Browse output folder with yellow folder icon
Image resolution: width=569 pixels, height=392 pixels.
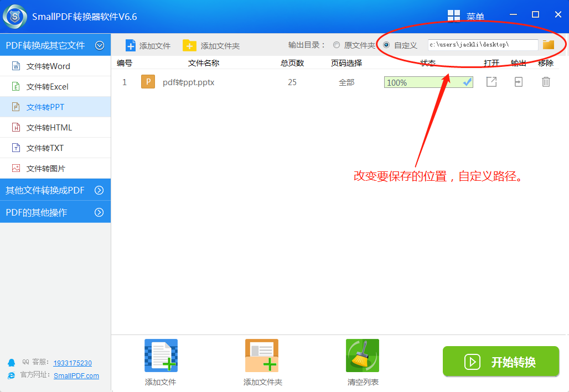tap(549, 45)
